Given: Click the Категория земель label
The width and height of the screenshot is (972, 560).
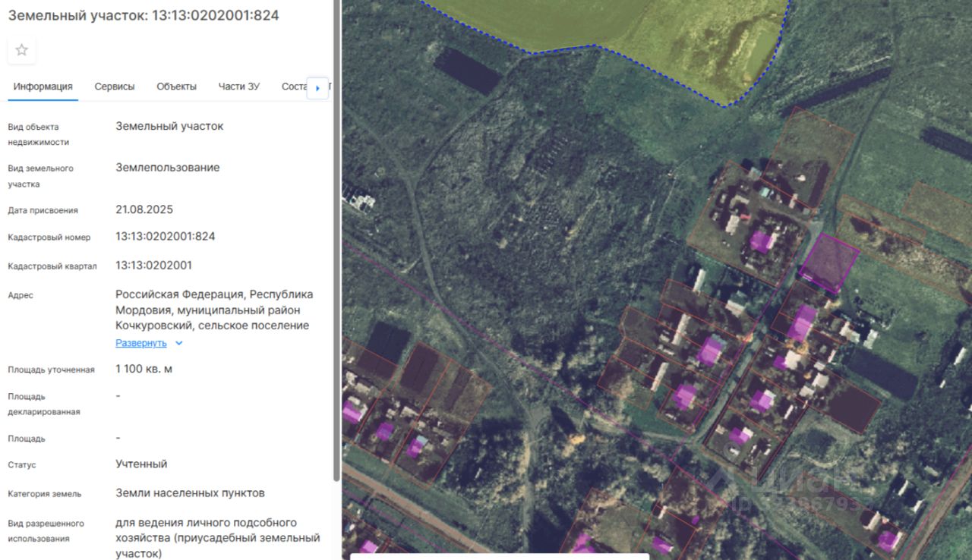Looking at the screenshot, I should 45,494.
